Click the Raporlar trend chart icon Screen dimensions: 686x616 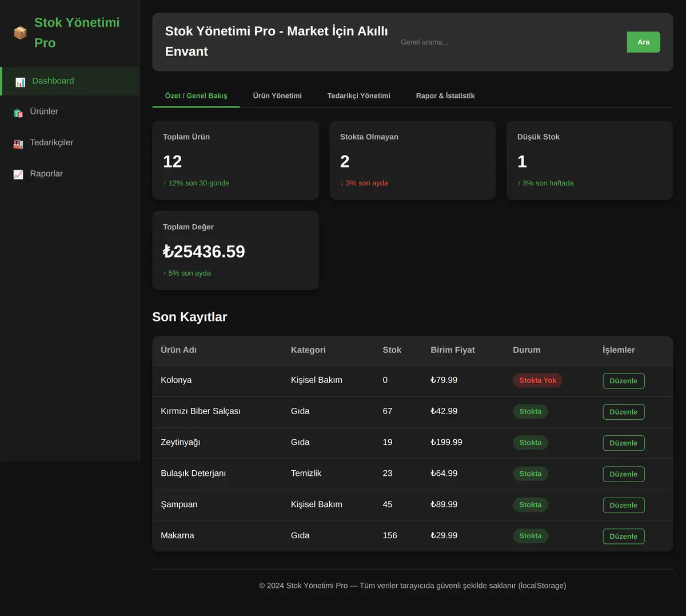pos(18,174)
